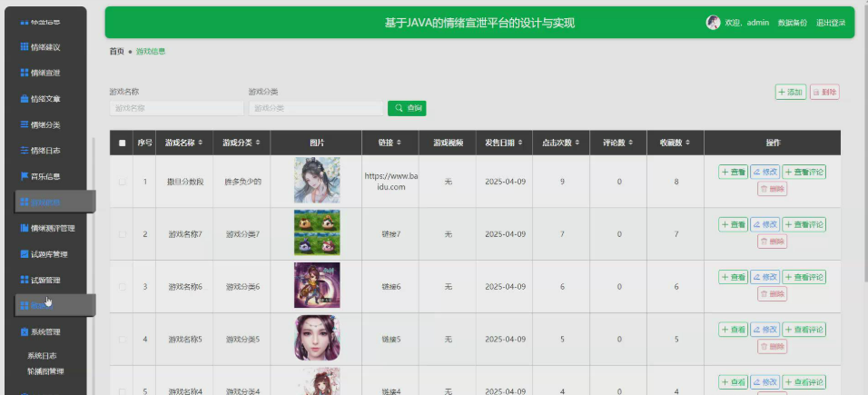Click the red 删除 button above the table
Viewport: 868px width, 395px height.
point(824,92)
